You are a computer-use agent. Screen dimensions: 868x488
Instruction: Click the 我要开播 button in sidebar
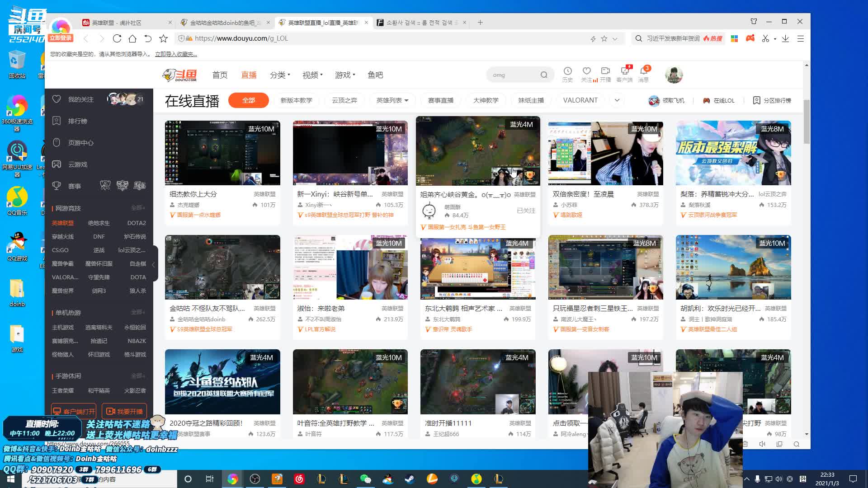tap(124, 411)
